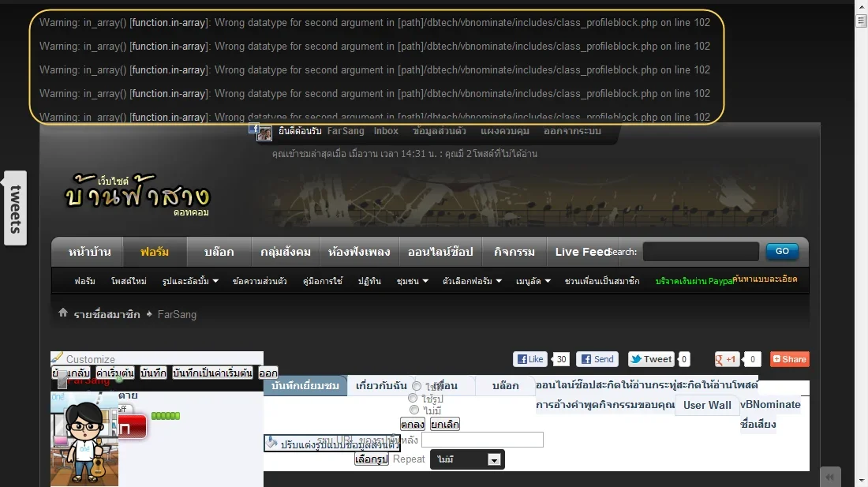Switch to the บันทึกเยี่ยมชม profile tab
Screen dimensions: 868x487
(305, 386)
